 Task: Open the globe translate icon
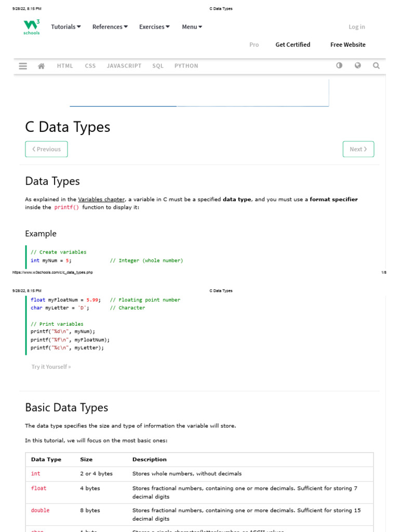[x=357, y=65]
